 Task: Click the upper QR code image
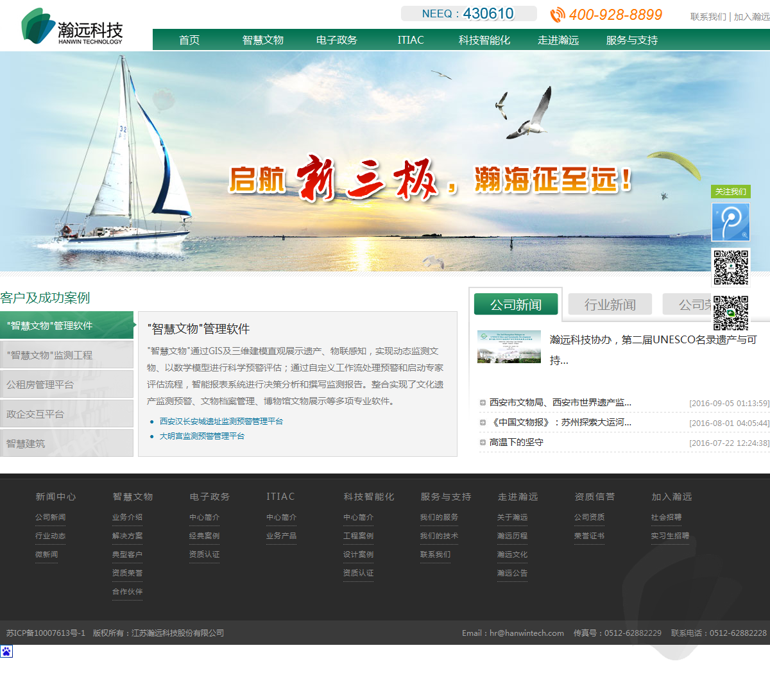click(x=731, y=268)
